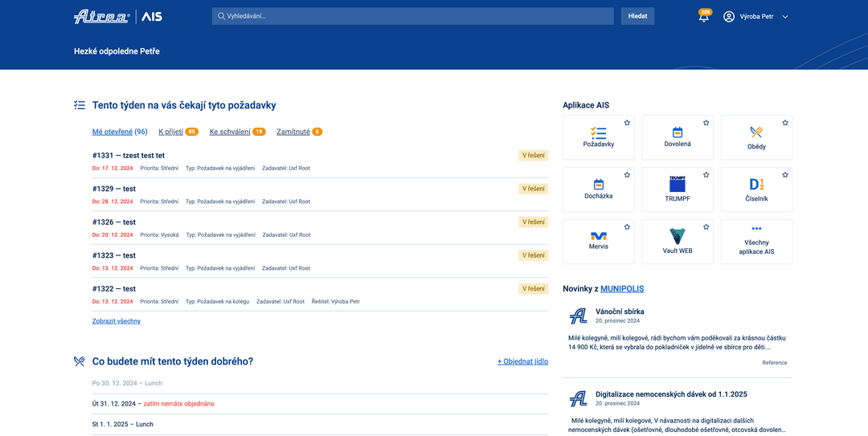Open request #1326 — test

pyautogui.click(x=114, y=222)
